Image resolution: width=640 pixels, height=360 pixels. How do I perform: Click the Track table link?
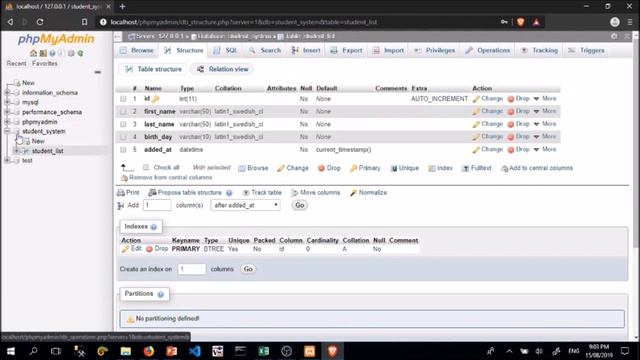pyautogui.click(x=262, y=193)
